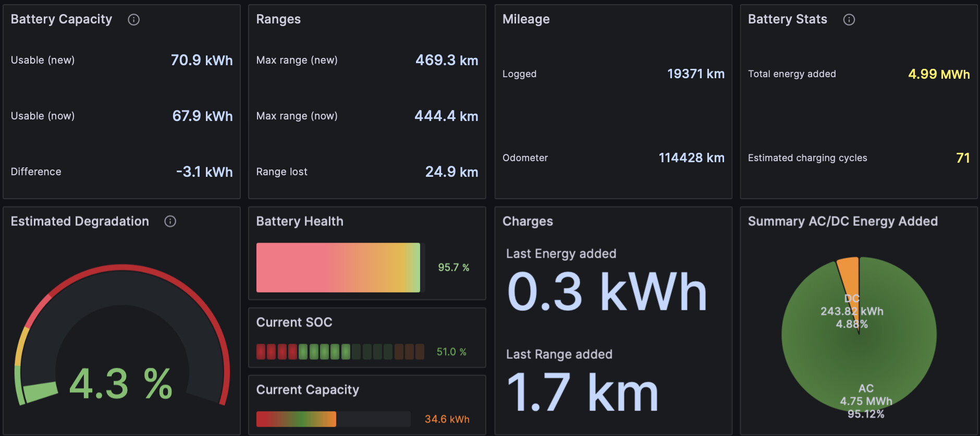Viewport: 980px width, 436px height.
Task: Click the 4.3 % degradation gauge value
Action: tap(121, 384)
